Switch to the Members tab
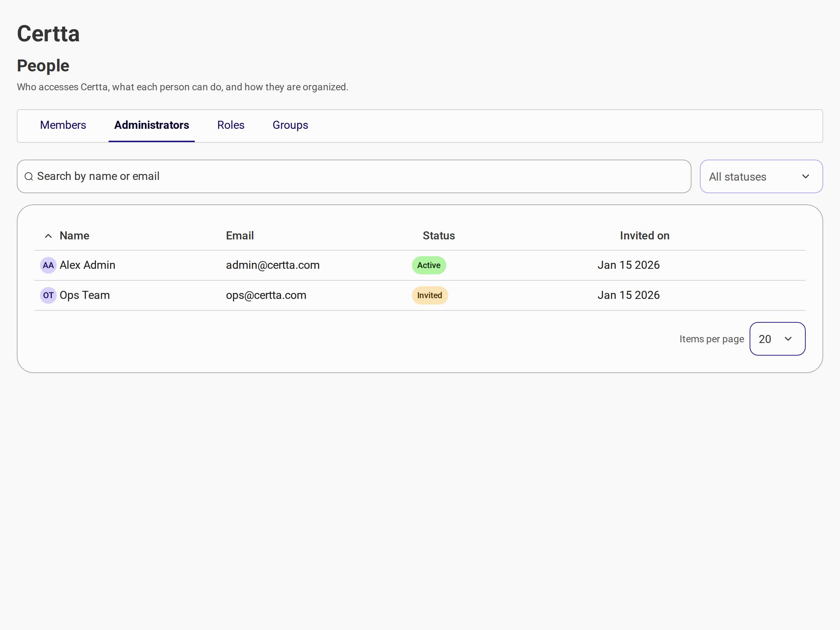The height and width of the screenshot is (630, 840). (63, 125)
